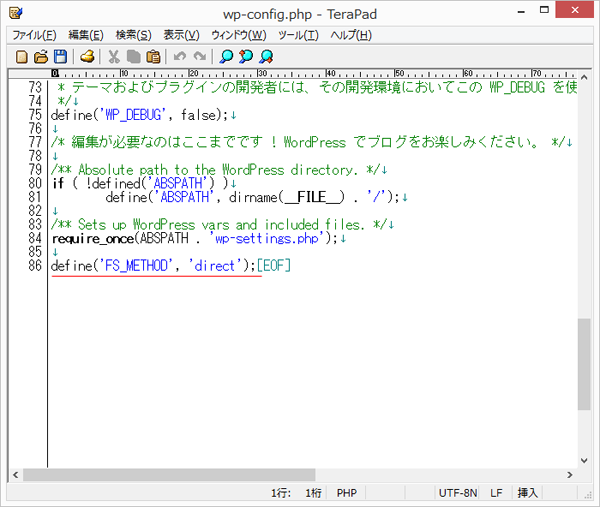Click the 1桁 column status entry

[x=313, y=493]
